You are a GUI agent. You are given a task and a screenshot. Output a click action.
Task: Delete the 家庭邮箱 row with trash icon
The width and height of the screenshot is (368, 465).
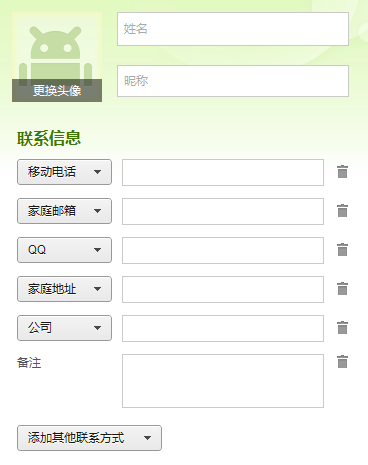(x=342, y=211)
